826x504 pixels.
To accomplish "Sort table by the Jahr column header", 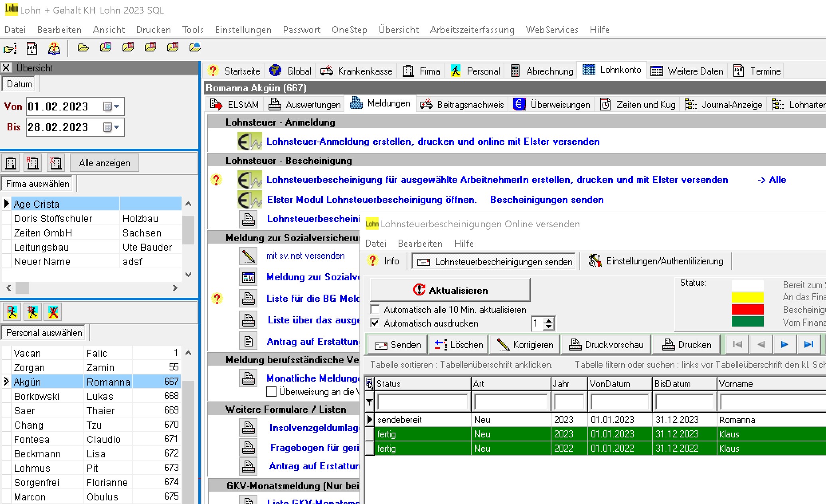I will (x=569, y=384).
